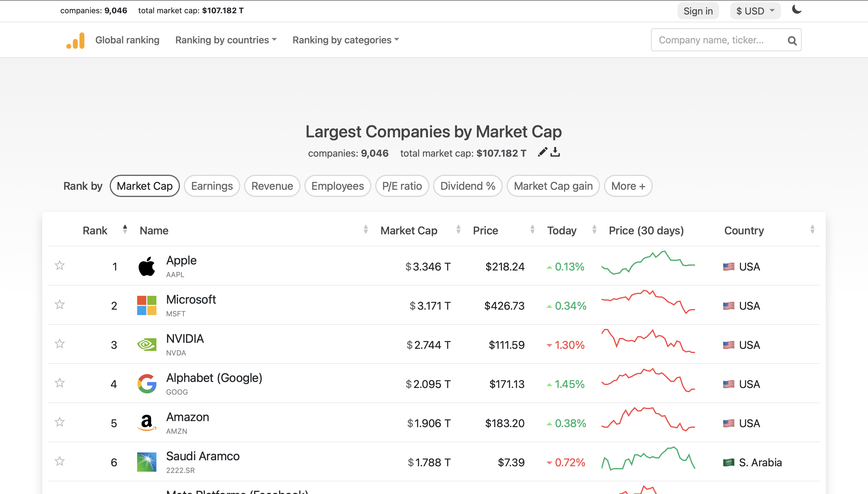The image size is (868, 494).
Task: Click the More + button in rank filters
Action: point(628,186)
